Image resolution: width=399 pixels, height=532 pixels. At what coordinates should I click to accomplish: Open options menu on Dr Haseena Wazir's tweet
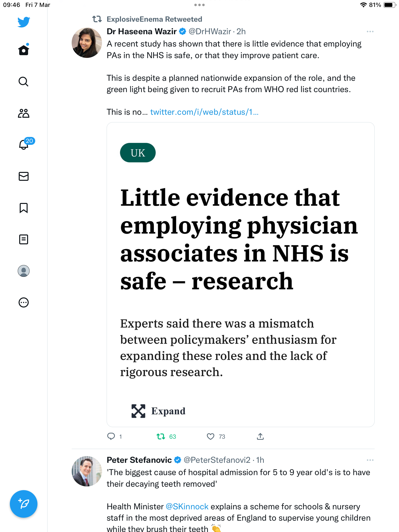click(370, 32)
